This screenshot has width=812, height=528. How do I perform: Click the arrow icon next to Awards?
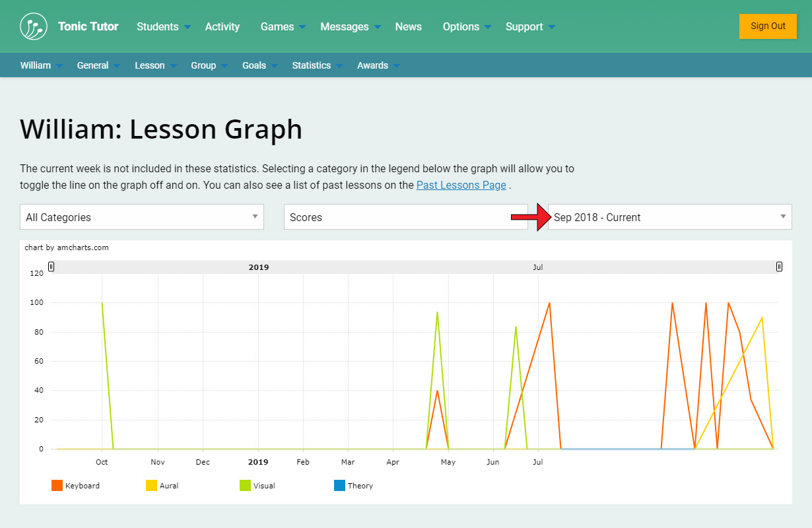pos(396,66)
